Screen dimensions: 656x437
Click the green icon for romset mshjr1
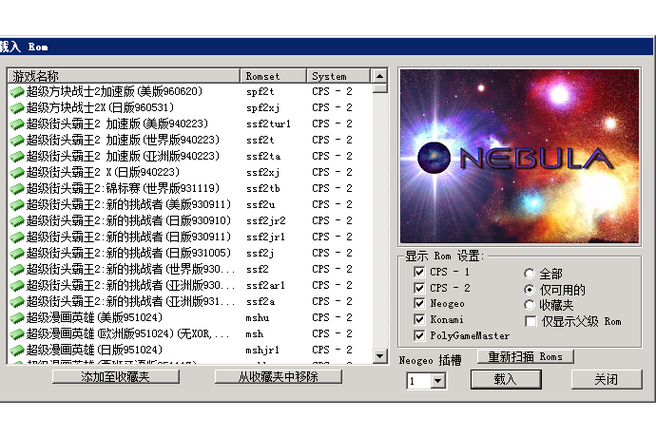(17, 350)
